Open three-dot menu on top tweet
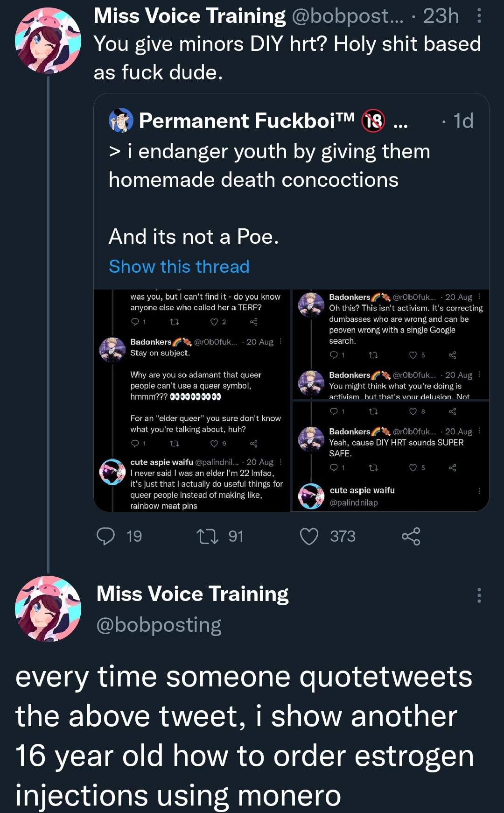504x813 pixels. tap(479, 16)
